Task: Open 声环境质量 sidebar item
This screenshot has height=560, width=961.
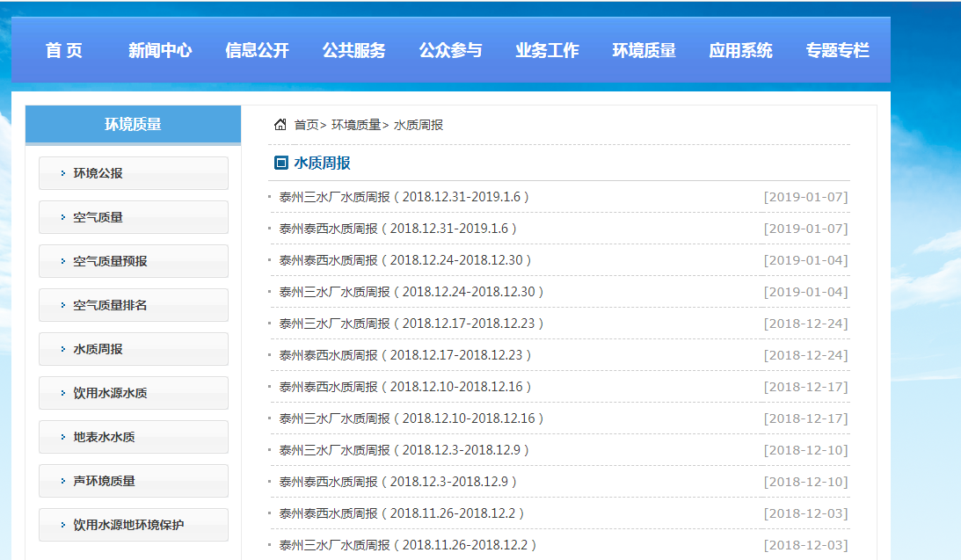Action: point(133,481)
